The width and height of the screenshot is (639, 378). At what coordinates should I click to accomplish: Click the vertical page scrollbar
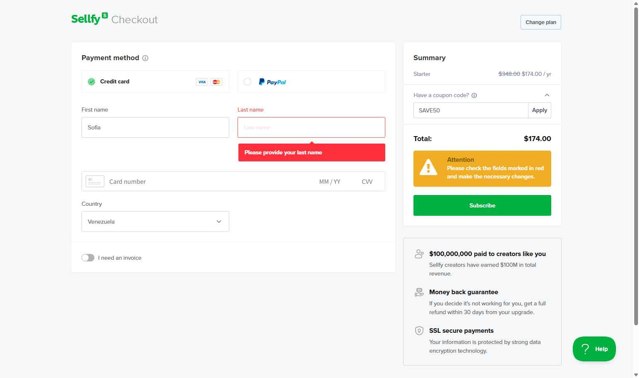(636, 166)
